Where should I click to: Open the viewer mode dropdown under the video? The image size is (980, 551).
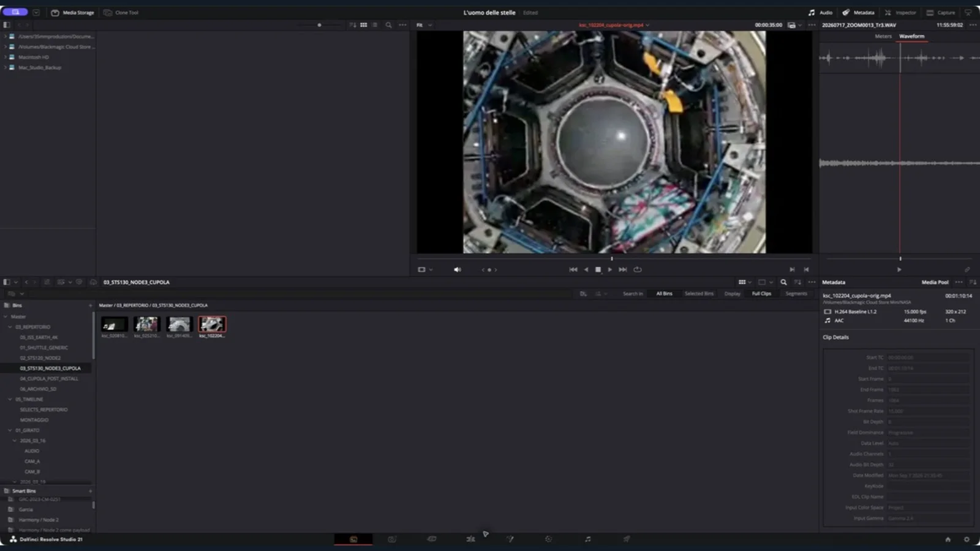click(x=425, y=269)
